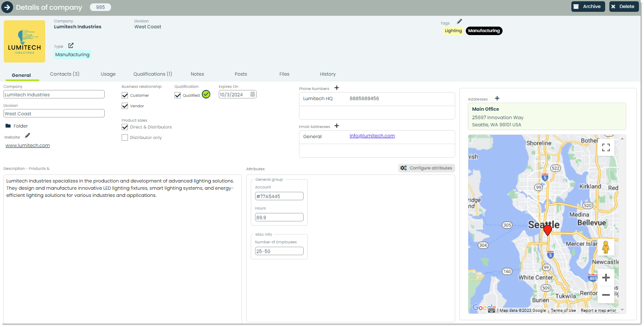Open the map keyboard shortcuts icon
Screen dimensions: 644x327
tap(492, 310)
